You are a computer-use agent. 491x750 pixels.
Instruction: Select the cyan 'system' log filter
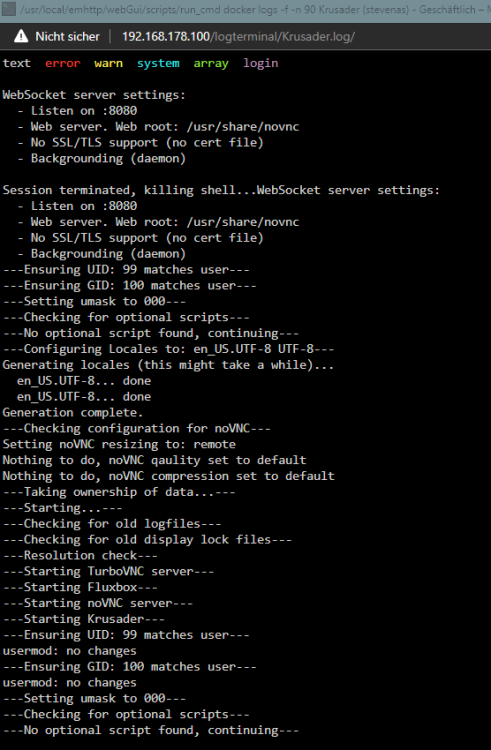[158, 64]
